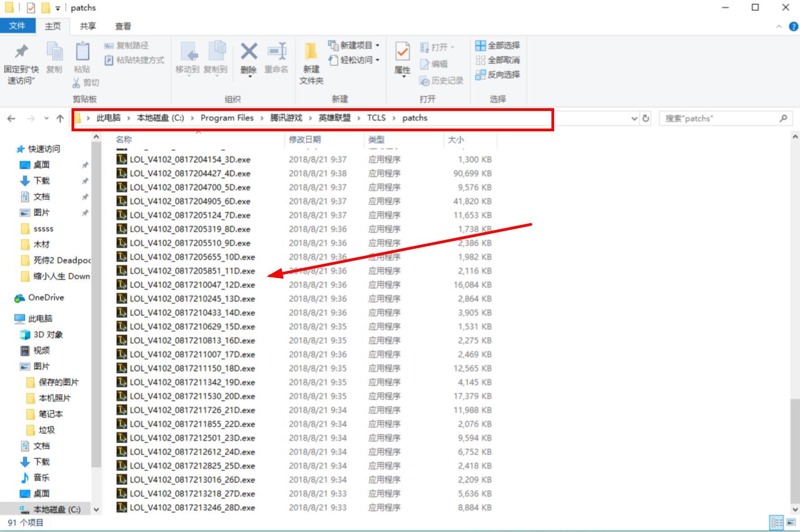Click the icon of LOL_V4102_0817204427_4D.exe
The height and width of the screenshot is (532, 800).
(121, 173)
